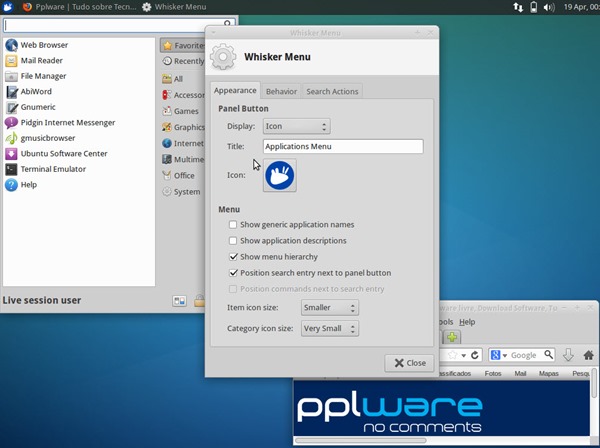
Task: Switch to the Search Actions tab
Action: click(332, 91)
